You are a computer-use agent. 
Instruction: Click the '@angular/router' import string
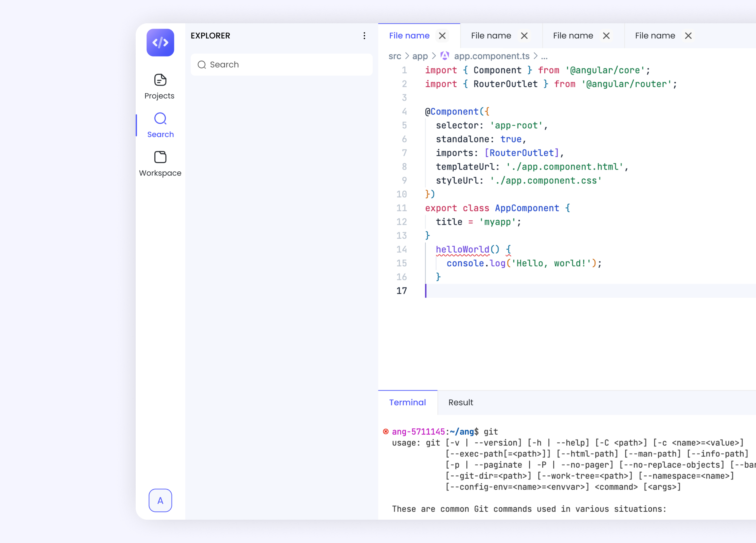tap(627, 84)
